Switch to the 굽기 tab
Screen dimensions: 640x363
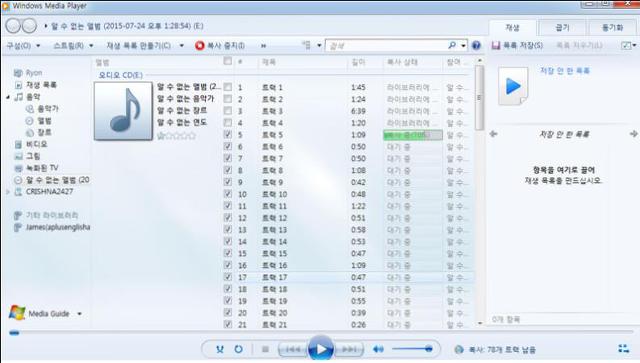pyautogui.click(x=562, y=27)
